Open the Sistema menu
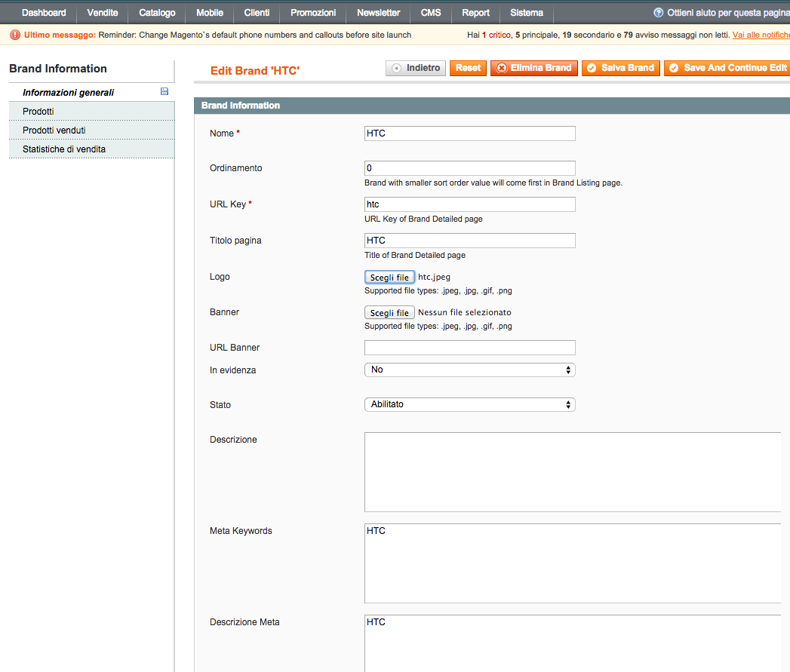This screenshot has width=790, height=672. pos(527,13)
